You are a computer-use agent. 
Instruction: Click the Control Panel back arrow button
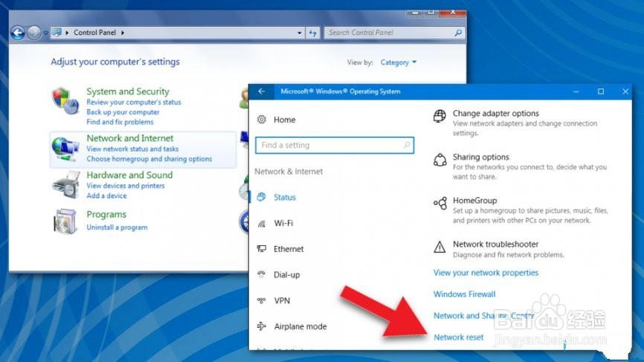pyautogui.click(x=18, y=33)
